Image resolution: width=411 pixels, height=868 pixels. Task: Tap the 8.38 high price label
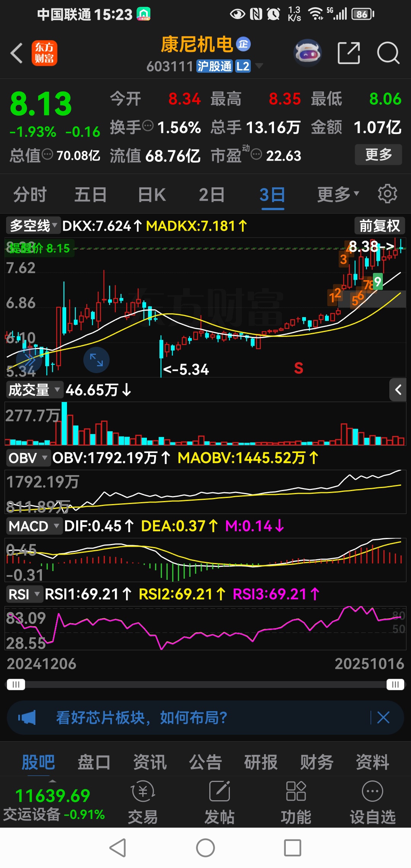point(371,246)
